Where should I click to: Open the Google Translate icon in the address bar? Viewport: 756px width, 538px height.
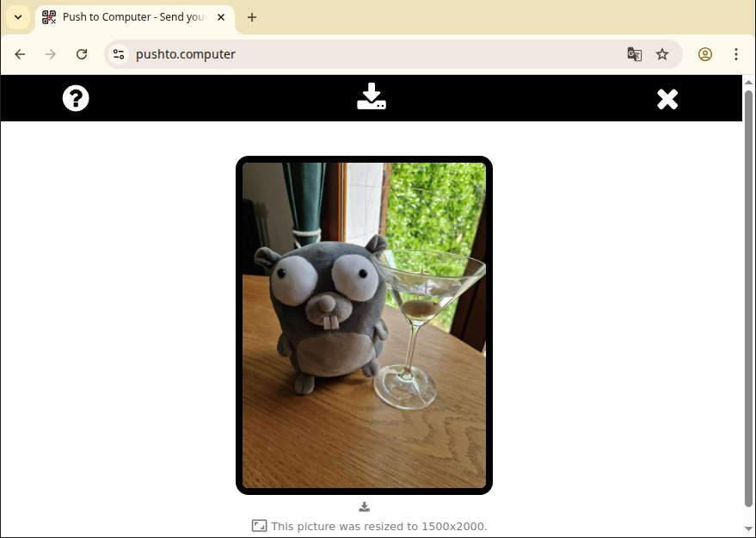pyautogui.click(x=634, y=54)
